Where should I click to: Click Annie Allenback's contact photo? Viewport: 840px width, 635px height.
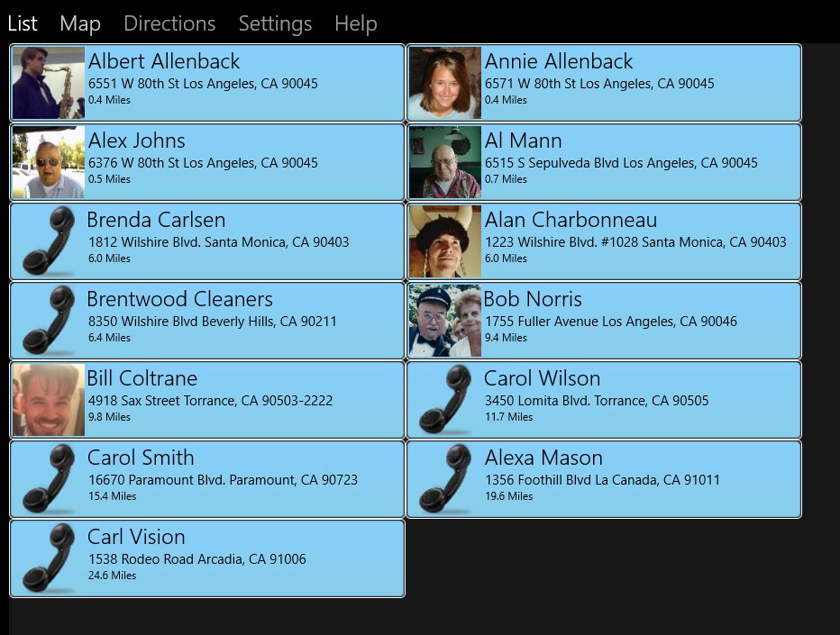point(445,83)
